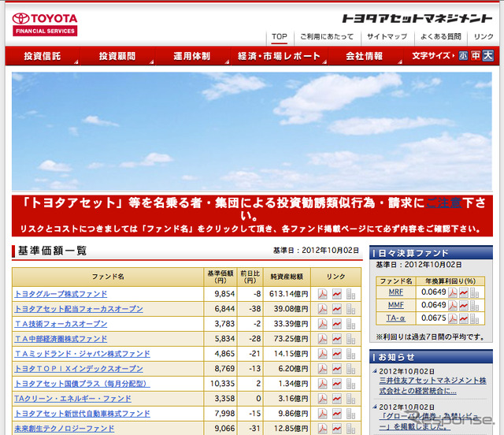504x435 pixels.
Task: Open chart icon for トヨタアセット国債プラス row
Action: [x=337, y=384]
